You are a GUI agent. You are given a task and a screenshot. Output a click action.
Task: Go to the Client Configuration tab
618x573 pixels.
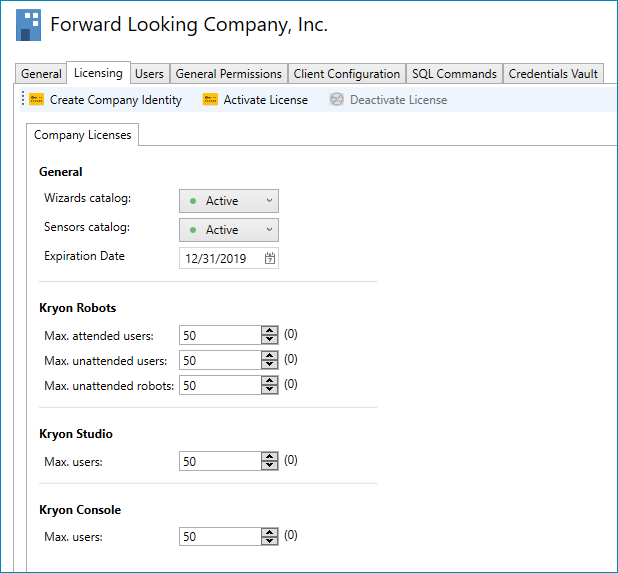(x=347, y=74)
